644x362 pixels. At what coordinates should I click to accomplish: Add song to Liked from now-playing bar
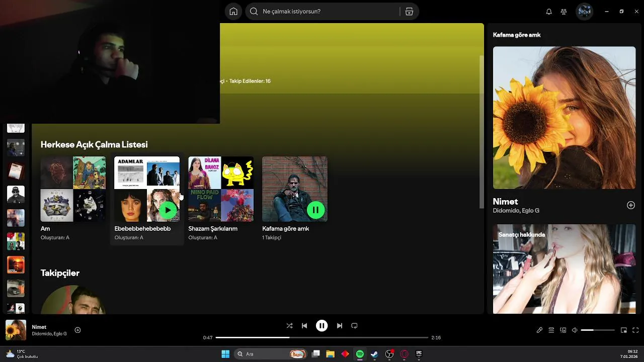pos(77,330)
